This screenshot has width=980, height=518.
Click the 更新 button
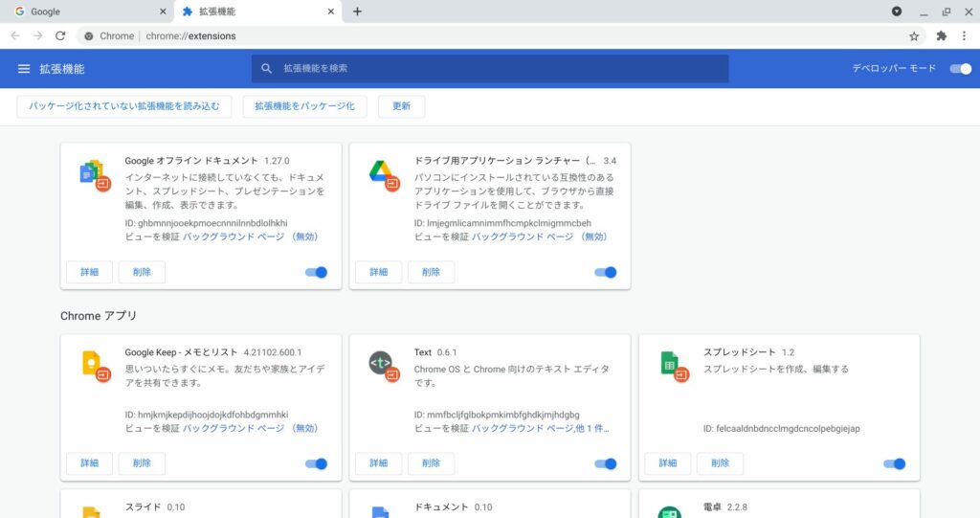pos(401,106)
